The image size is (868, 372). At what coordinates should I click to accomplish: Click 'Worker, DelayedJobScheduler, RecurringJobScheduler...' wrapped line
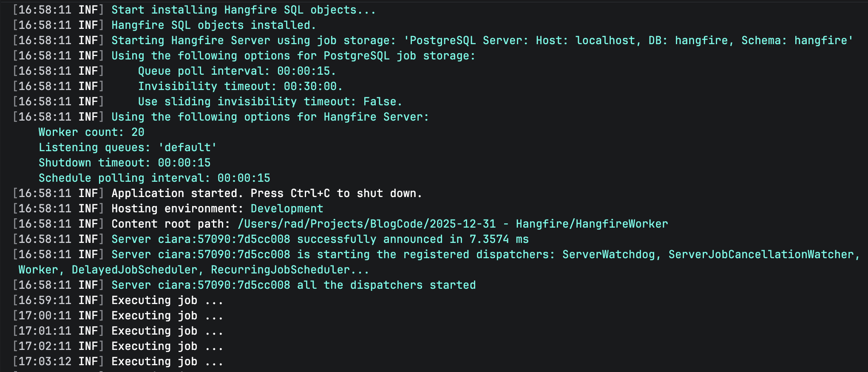193,270
